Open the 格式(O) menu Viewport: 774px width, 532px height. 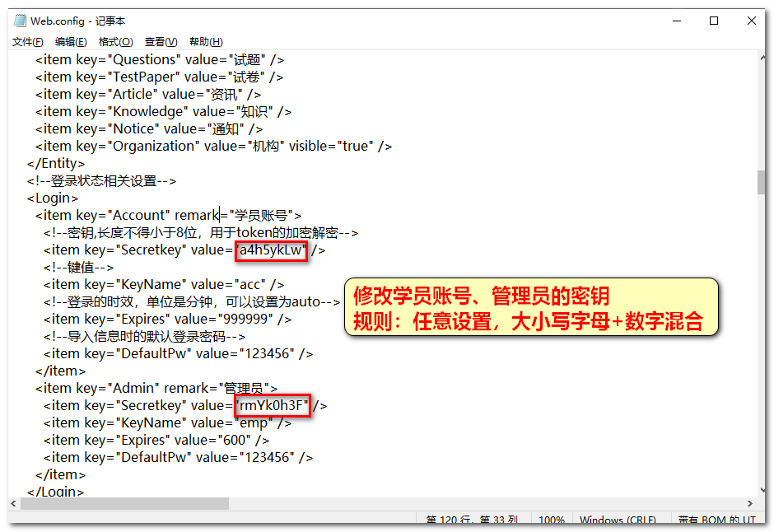tap(115, 42)
